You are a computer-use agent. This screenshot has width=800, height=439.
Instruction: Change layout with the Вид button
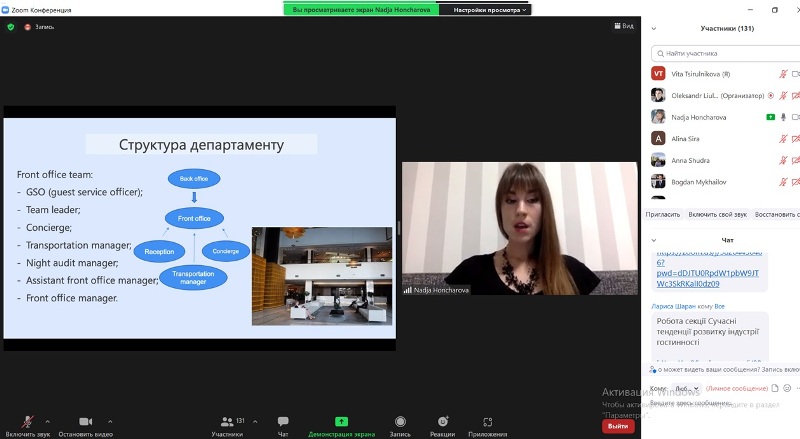click(x=624, y=26)
